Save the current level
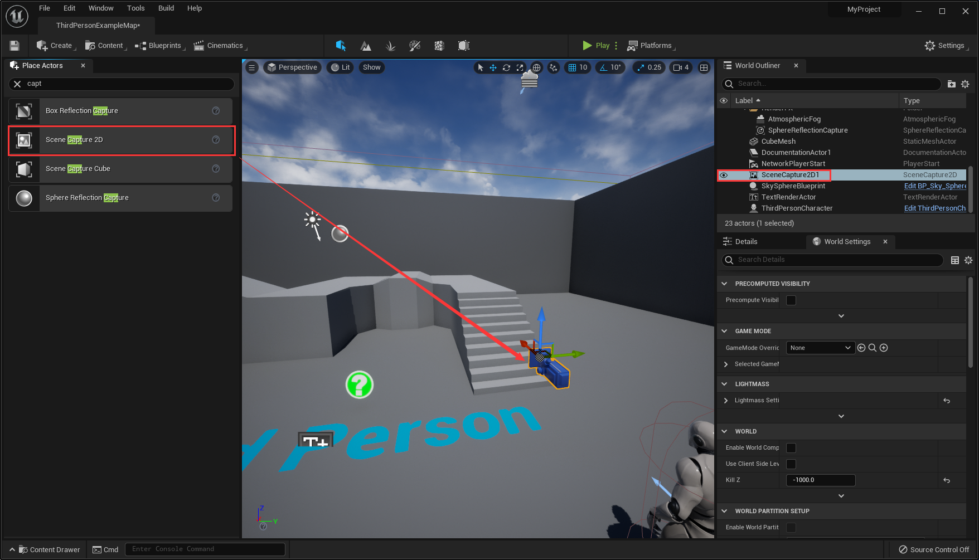Screen dimensions: 979x560 pyautogui.click(x=14, y=46)
